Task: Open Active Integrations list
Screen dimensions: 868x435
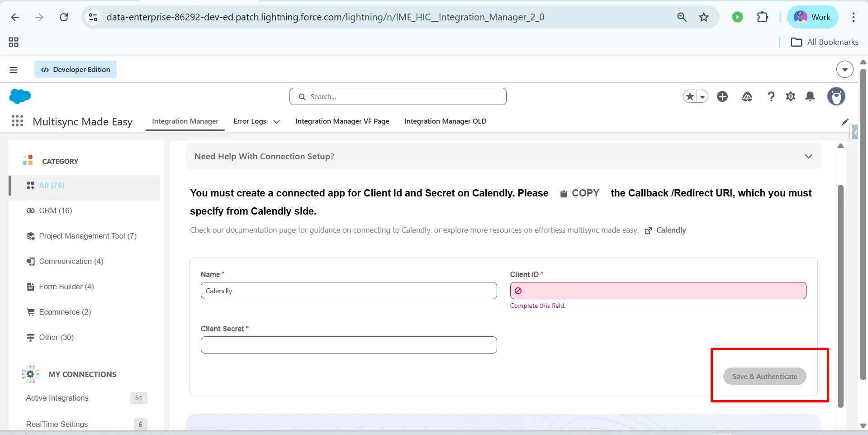Action: (x=57, y=398)
